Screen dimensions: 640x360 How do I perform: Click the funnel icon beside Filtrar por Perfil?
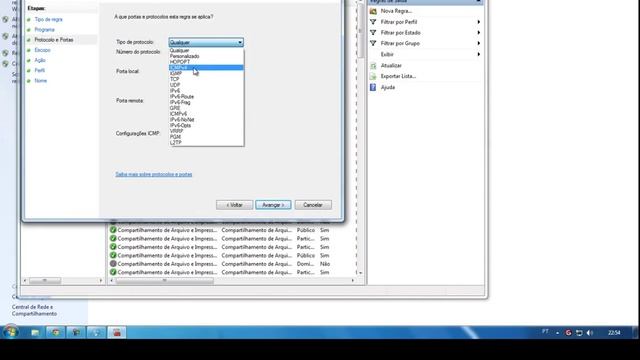[x=373, y=22]
